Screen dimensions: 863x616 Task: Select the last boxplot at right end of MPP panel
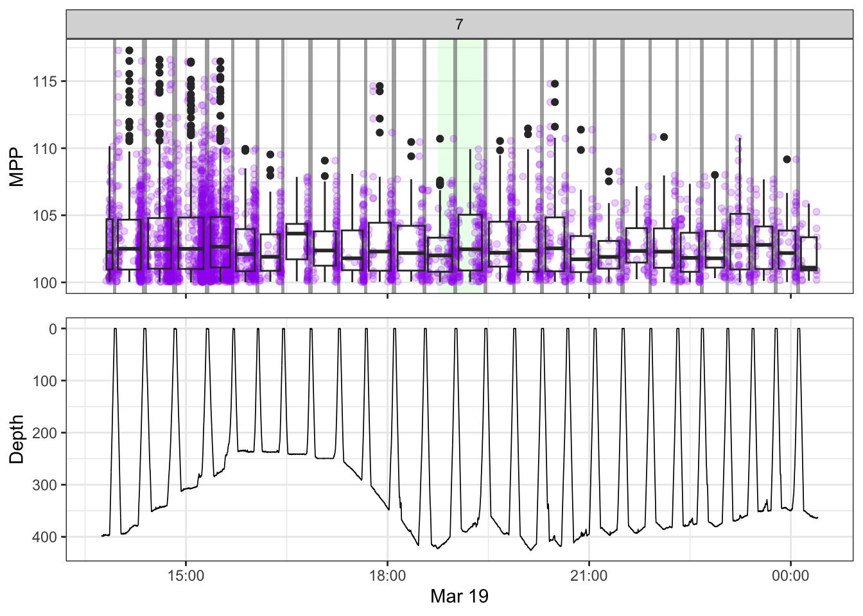tap(809, 254)
